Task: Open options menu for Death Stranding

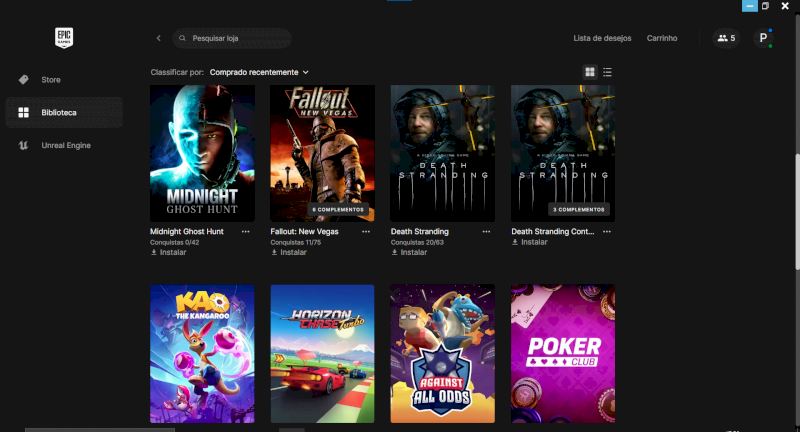Action: pyautogui.click(x=486, y=232)
